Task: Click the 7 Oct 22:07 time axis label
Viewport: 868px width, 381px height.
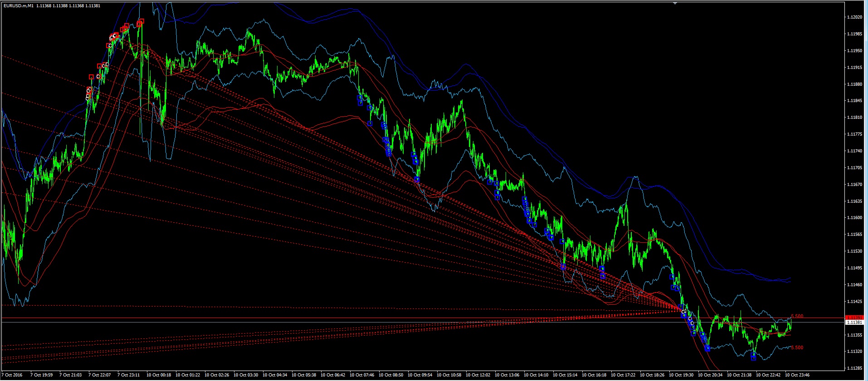Action: (100, 375)
